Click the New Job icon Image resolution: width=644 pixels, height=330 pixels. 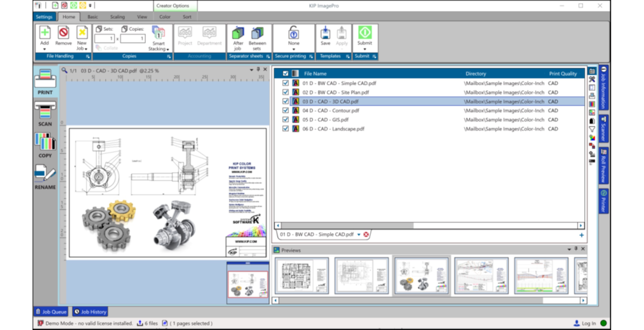(x=82, y=33)
